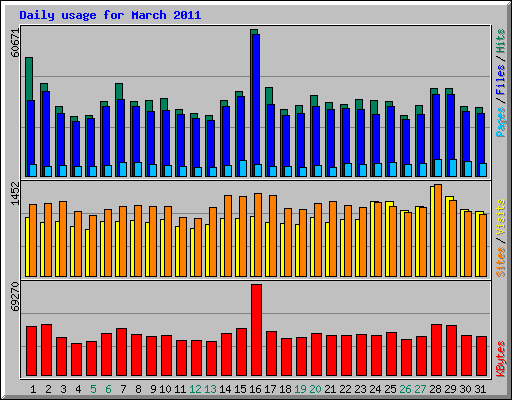Select the red KBytes bar for day 4
Viewport: 512px width, 400px height.
tap(76, 359)
